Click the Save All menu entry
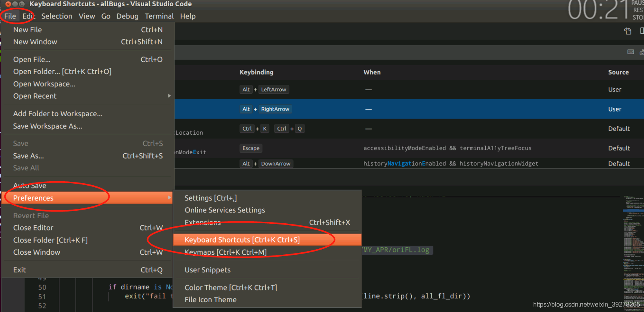Screen dimensions: 644x312 [x=88, y=168]
